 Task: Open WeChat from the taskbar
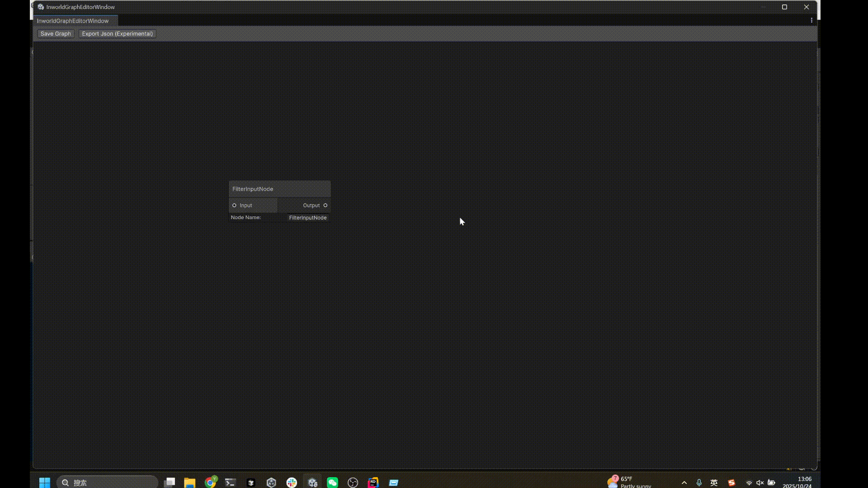coord(332,482)
